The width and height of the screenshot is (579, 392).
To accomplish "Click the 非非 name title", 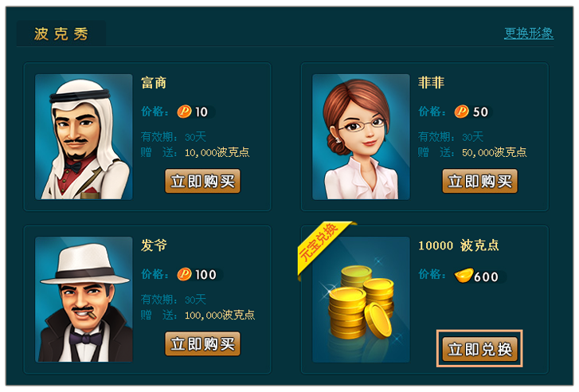I will click(431, 82).
